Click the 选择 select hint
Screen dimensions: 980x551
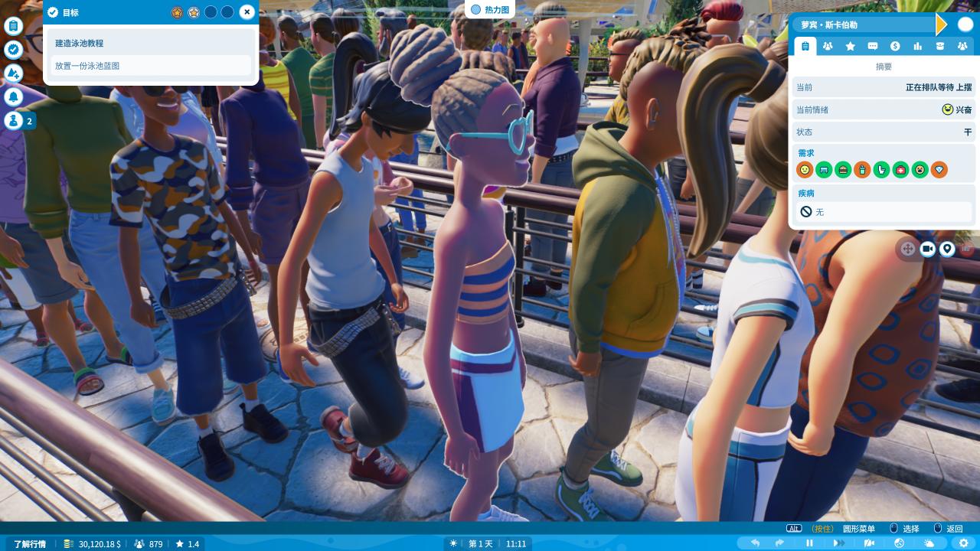tap(911, 529)
